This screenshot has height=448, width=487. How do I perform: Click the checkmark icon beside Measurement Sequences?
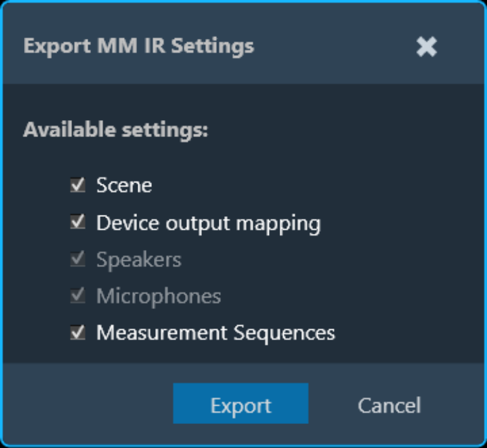coord(78,333)
